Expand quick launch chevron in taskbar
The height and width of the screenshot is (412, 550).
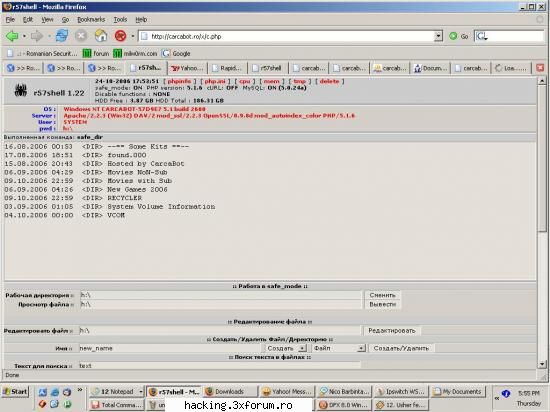[80, 390]
